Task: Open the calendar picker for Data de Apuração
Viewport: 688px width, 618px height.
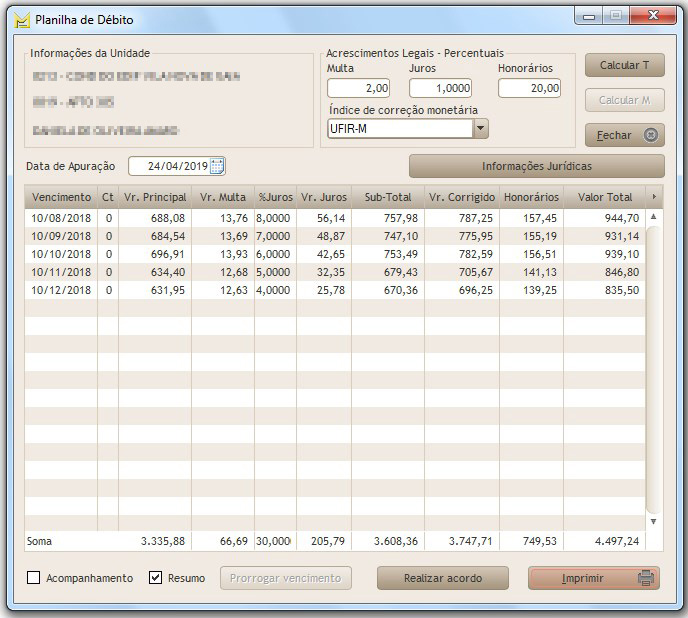Action: (217, 166)
